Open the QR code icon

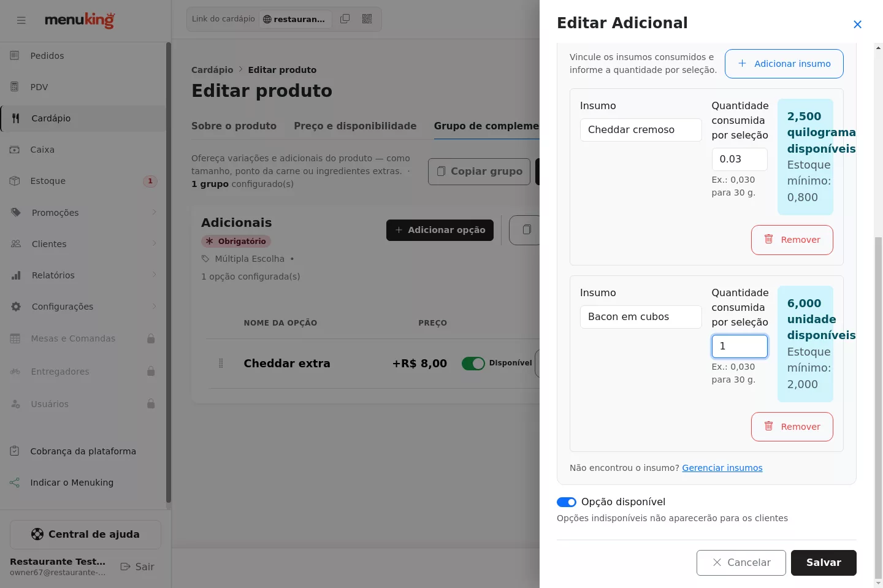coord(367,19)
